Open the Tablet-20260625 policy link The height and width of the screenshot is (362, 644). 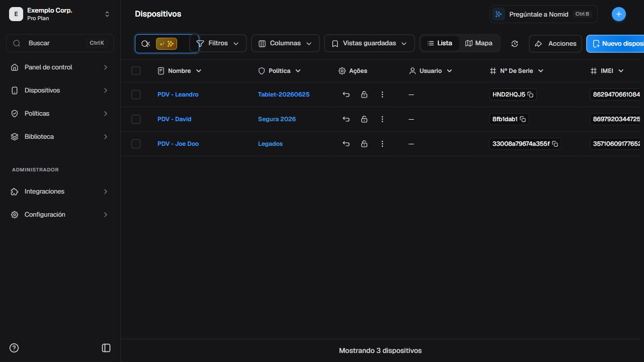coord(284,95)
